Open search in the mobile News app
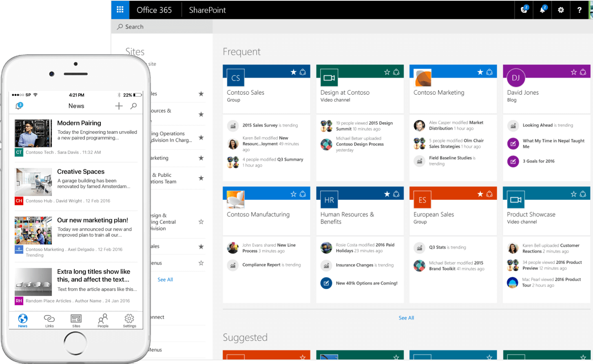Screen dimensions: 593x364 (x=134, y=106)
